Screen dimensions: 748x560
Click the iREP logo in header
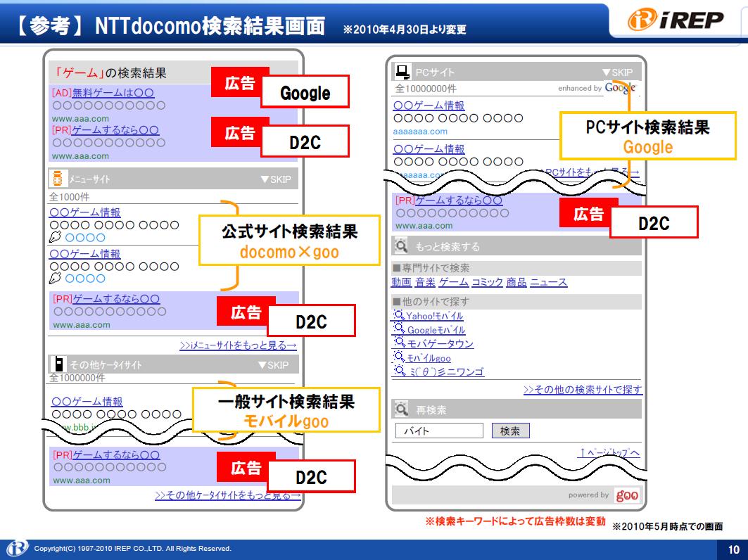click(x=675, y=20)
